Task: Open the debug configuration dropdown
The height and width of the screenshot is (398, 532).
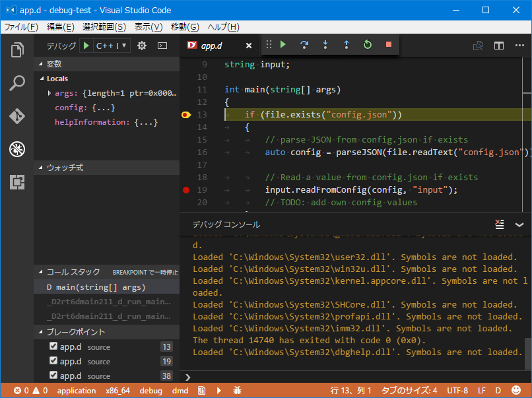Action: [112, 46]
